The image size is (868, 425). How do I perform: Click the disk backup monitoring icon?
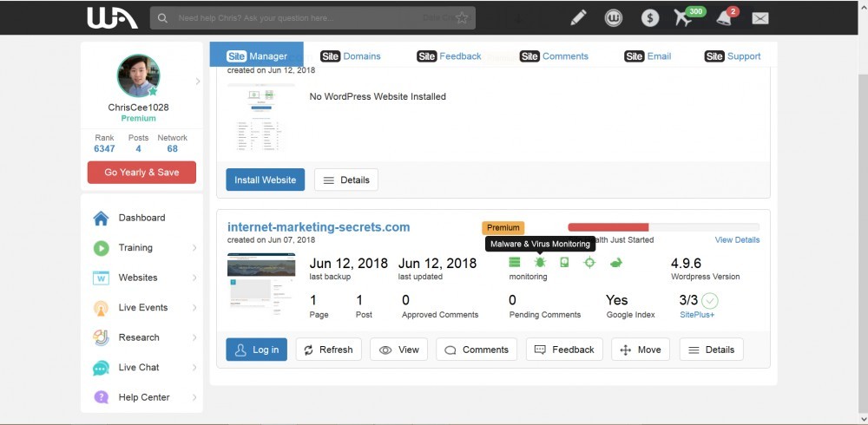(564, 262)
